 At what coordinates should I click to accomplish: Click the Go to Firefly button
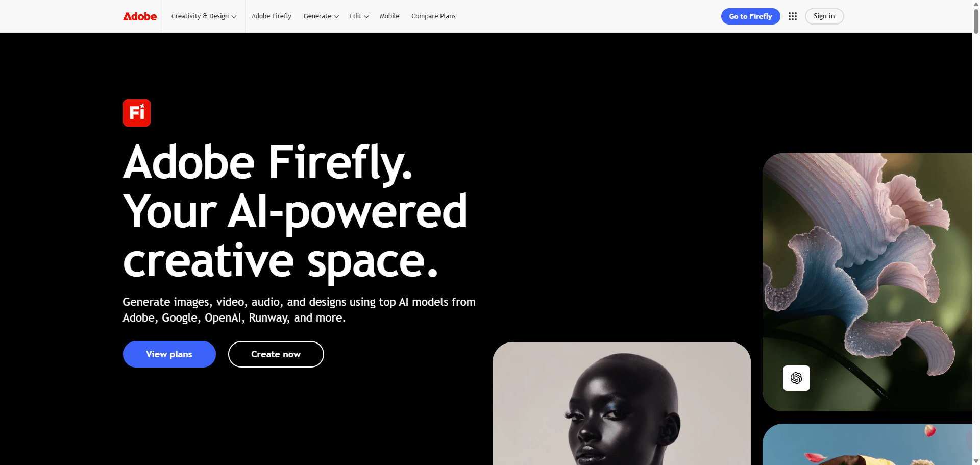tap(750, 16)
